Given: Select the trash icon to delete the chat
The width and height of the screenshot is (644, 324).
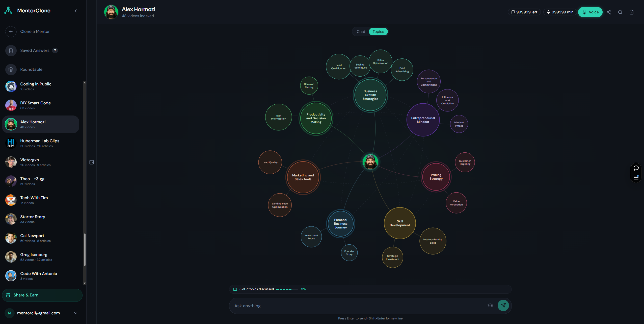Looking at the screenshot, I should click(x=631, y=12).
